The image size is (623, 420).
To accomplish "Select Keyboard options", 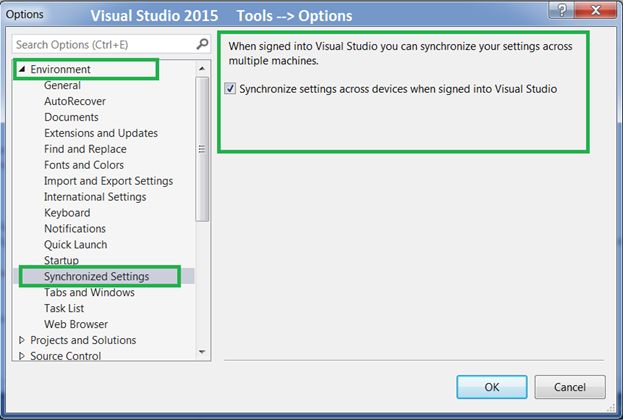I will pos(67,213).
